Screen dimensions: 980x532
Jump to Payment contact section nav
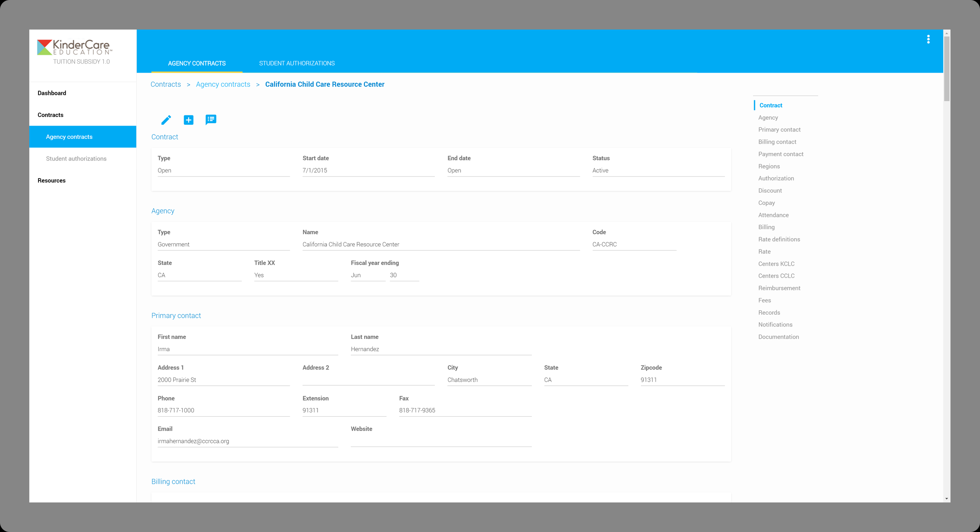tap(780, 154)
